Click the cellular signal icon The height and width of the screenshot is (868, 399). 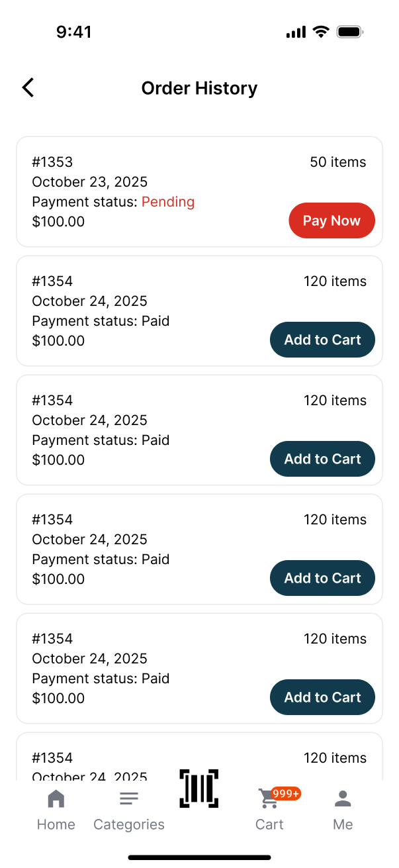tap(296, 32)
